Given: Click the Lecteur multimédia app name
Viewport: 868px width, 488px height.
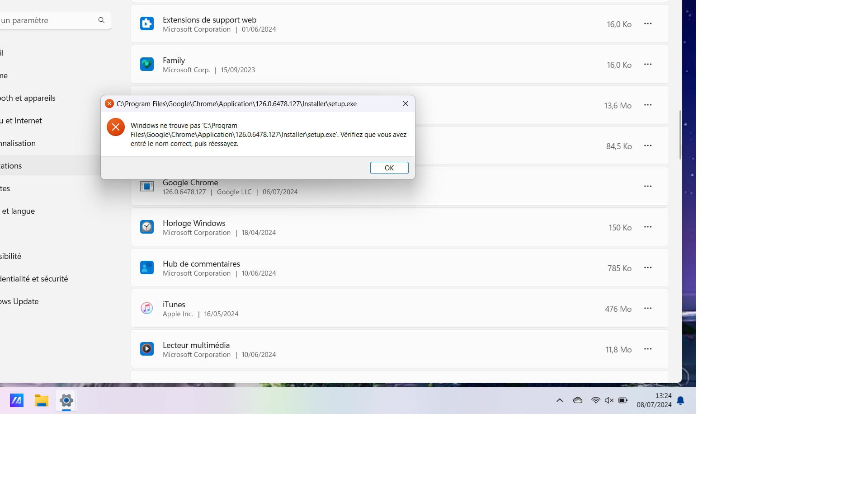Looking at the screenshot, I should click(196, 345).
